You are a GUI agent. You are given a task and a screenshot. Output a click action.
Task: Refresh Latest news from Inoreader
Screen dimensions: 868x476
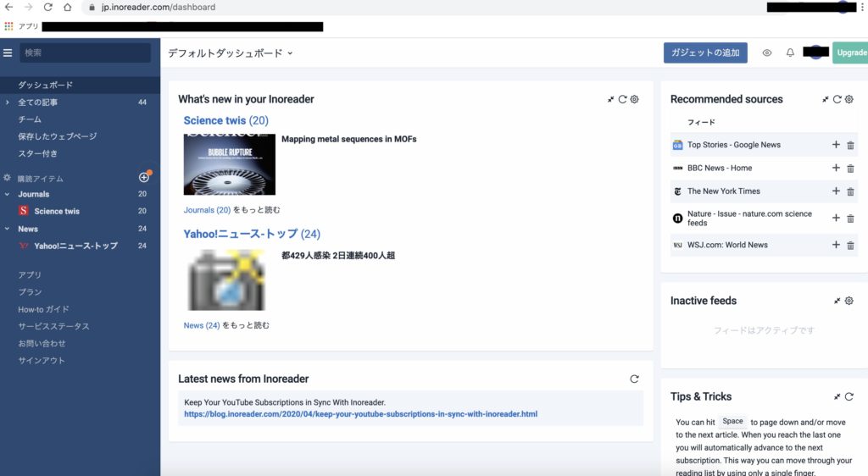pyautogui.click(x=634, y=379)
